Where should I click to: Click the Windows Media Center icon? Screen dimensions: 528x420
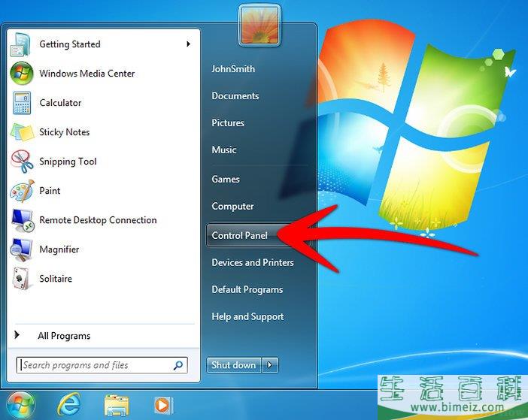22,74
